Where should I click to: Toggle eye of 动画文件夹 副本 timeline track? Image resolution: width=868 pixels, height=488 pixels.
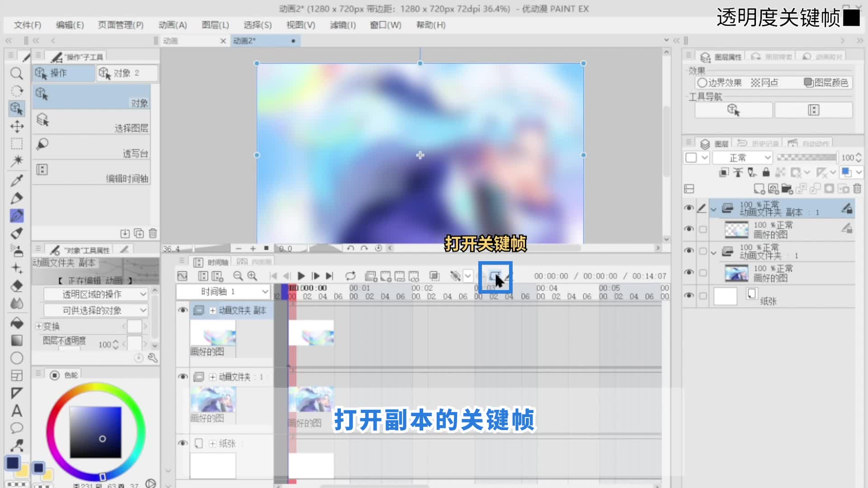point(183,310)
